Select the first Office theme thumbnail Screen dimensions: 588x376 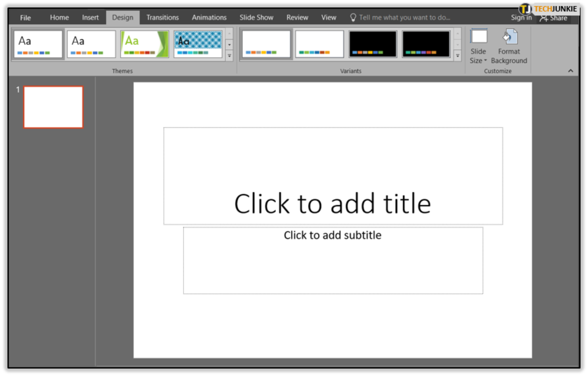pos(38,44)
